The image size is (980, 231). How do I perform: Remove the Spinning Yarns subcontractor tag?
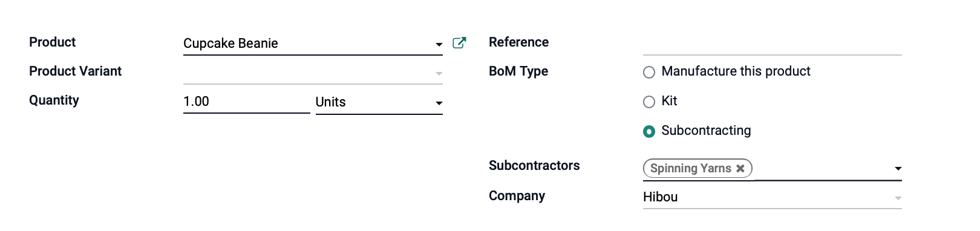click(x=740, y=169)
